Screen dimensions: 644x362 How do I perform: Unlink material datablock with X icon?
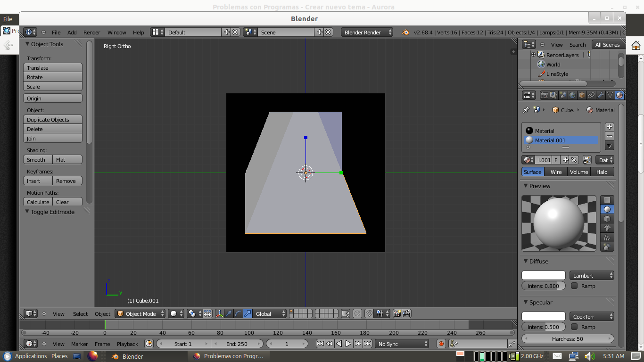pos(574,160)
